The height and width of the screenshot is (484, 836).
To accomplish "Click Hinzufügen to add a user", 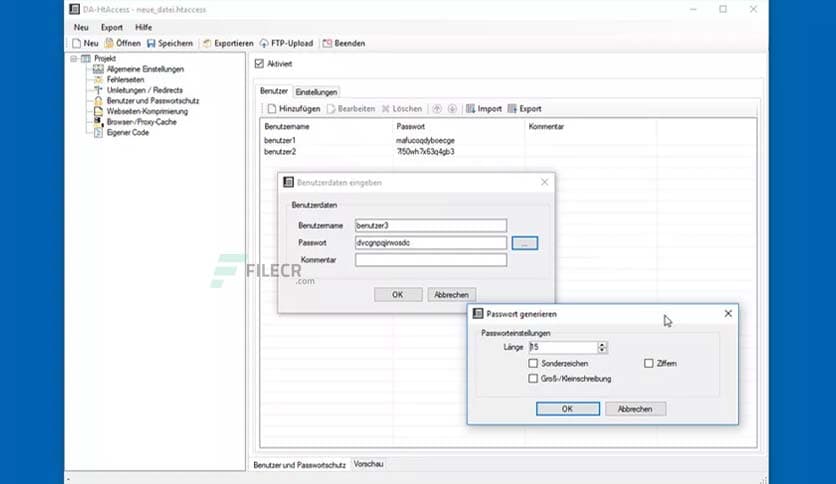I will [x=294, y=109].
